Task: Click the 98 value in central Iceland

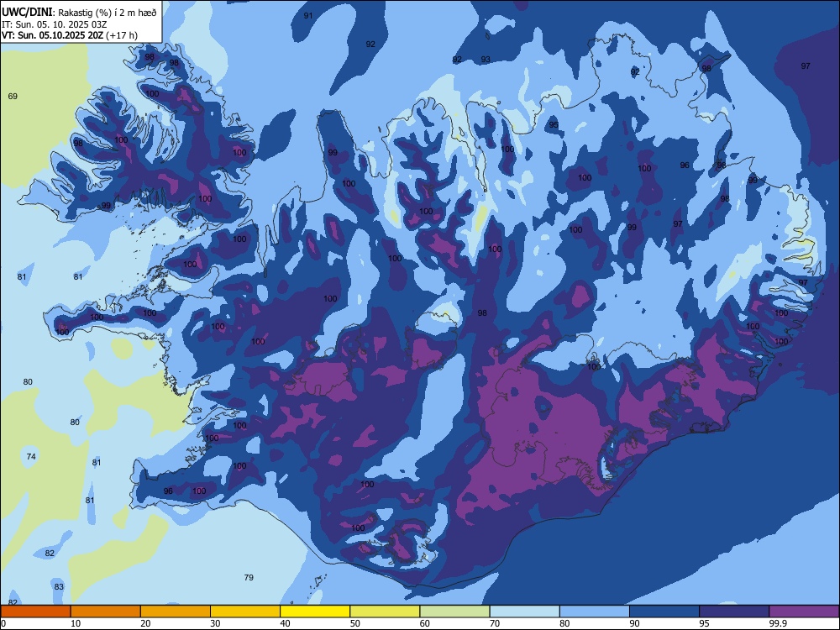Action: (x=482, y=312)
